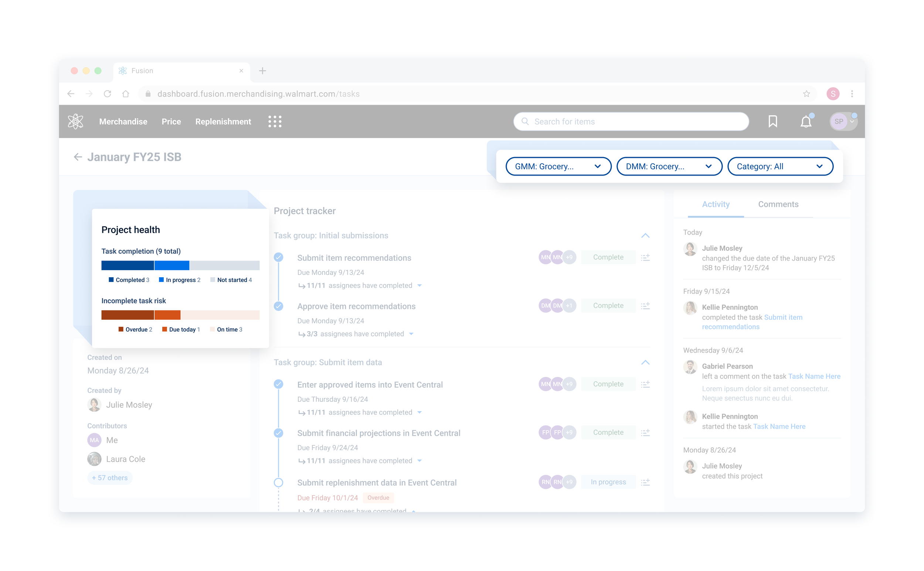Click the In progress segment of completion bar
The width and height of the screenshot is (924, 571).
[172, 265]
